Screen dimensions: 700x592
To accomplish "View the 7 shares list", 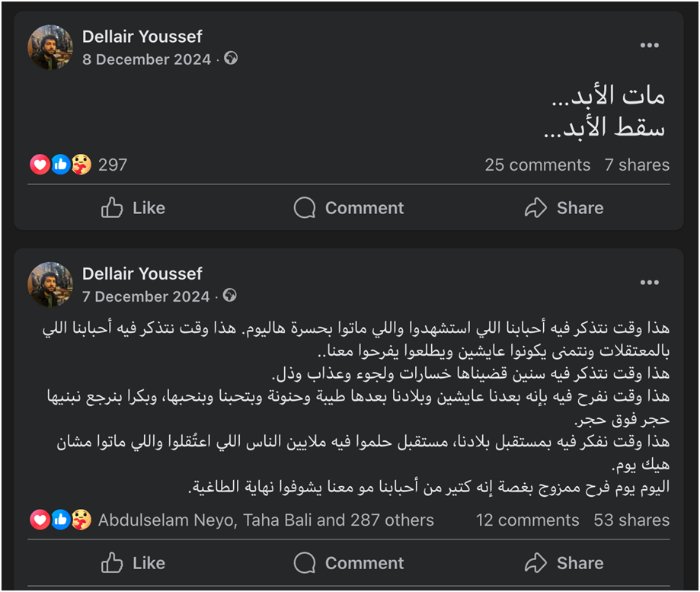I will [x=637, y=165].
